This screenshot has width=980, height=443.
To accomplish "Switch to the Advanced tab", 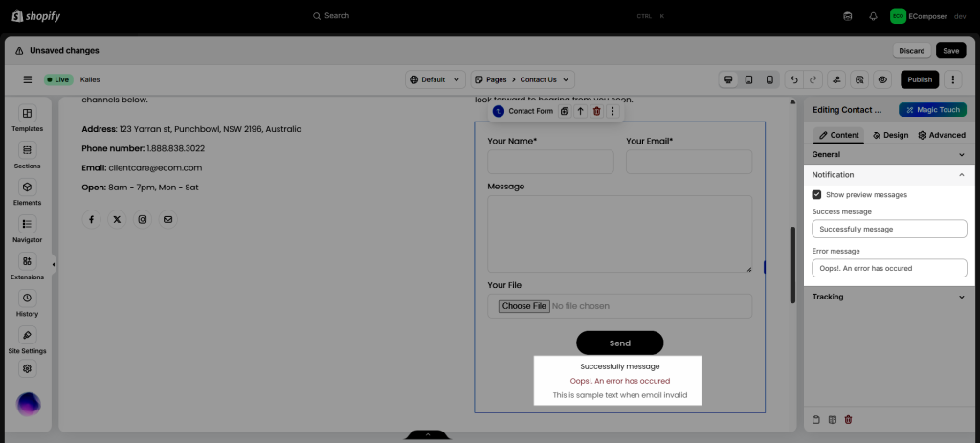I will 942,135.
